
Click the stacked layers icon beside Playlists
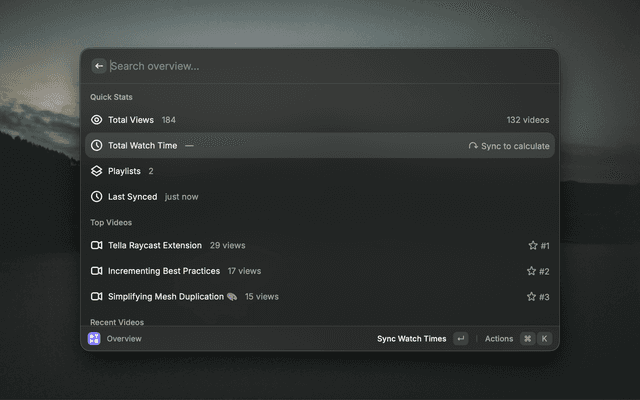97,171
